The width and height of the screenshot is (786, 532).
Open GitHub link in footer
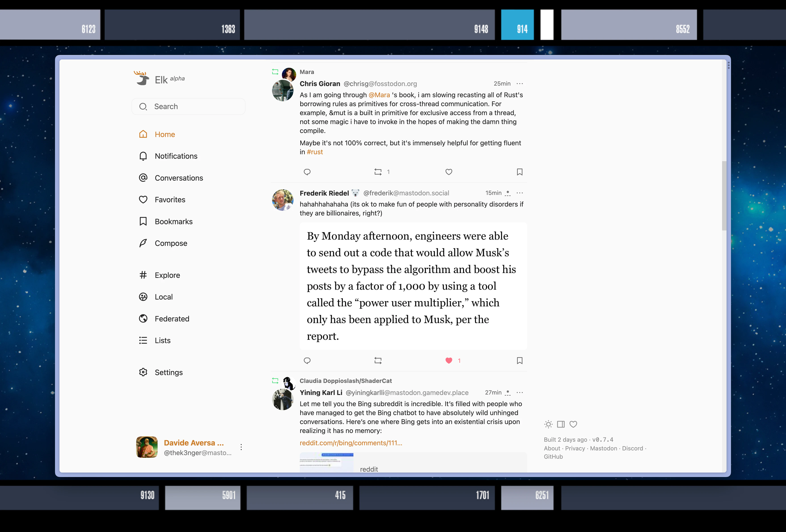coord(553,457)
